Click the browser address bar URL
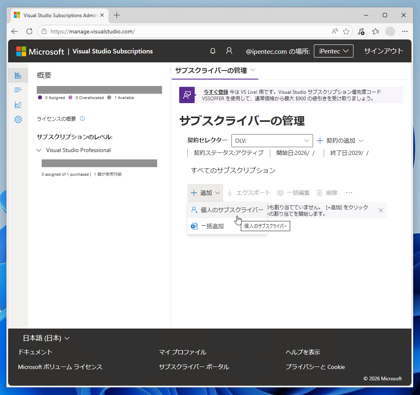The image size is (420, 395). click(93, 31)
